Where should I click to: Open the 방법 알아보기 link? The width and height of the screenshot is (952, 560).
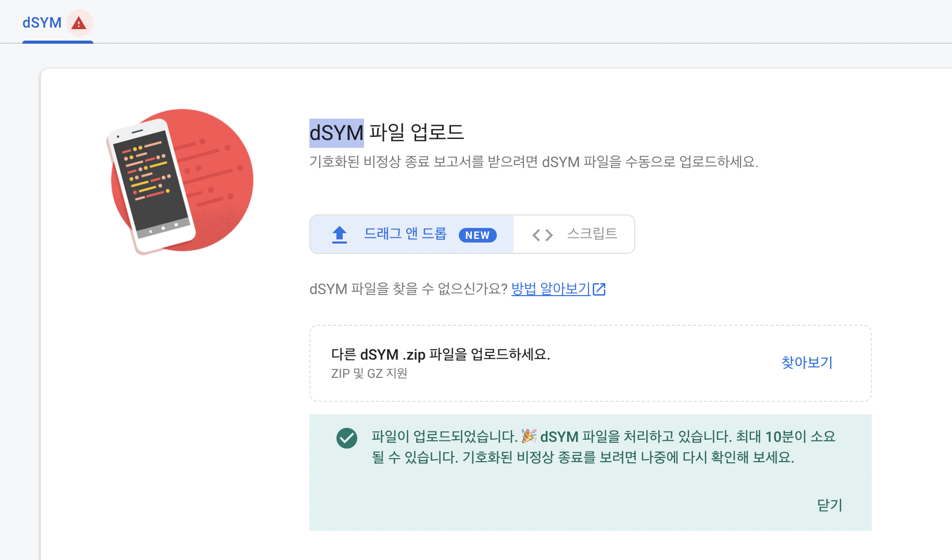click(x=550, y=289)
